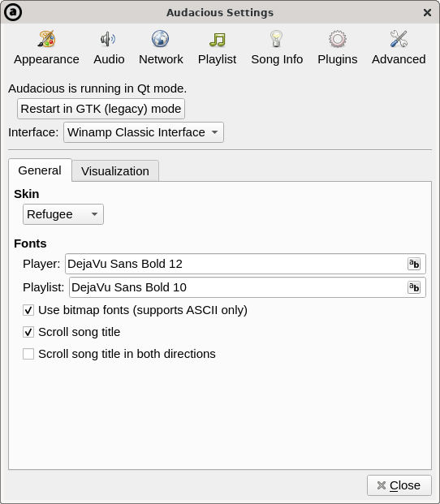
Task: Open the Plugins gear icon
Action: 338,39
